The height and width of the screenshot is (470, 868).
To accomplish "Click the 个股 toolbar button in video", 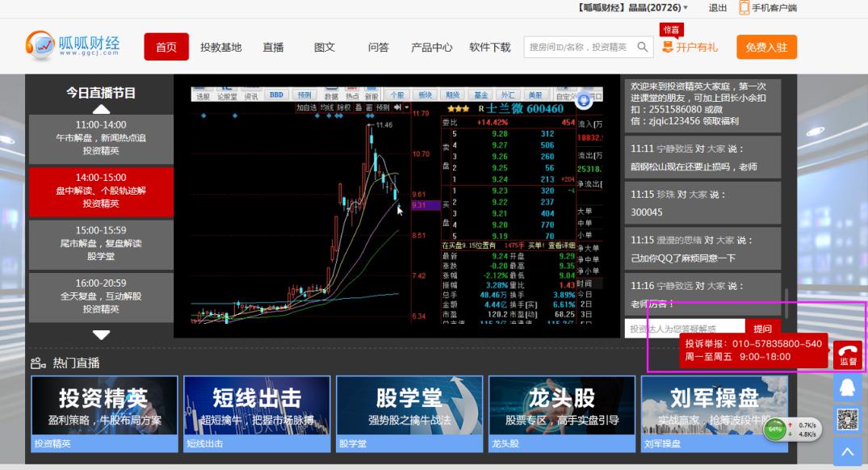I will [397, 94].
